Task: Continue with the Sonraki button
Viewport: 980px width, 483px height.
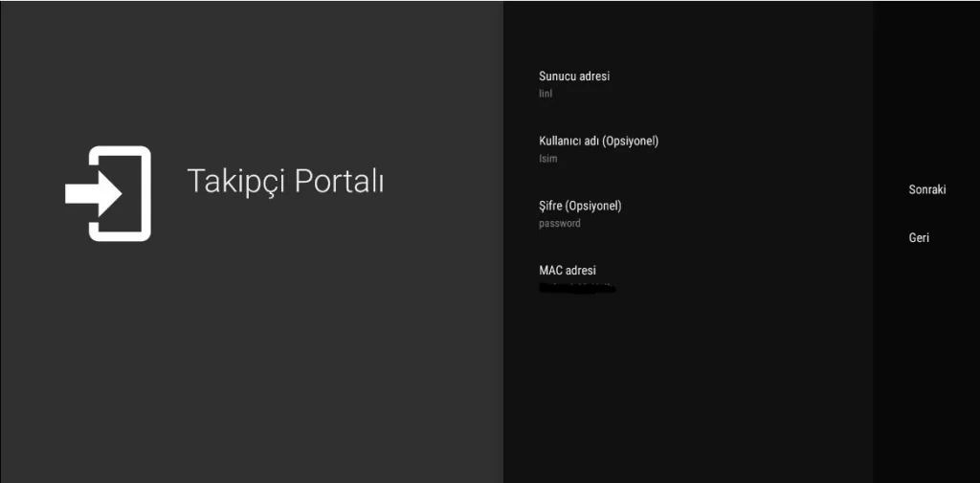Action: [x=926, y=190]
